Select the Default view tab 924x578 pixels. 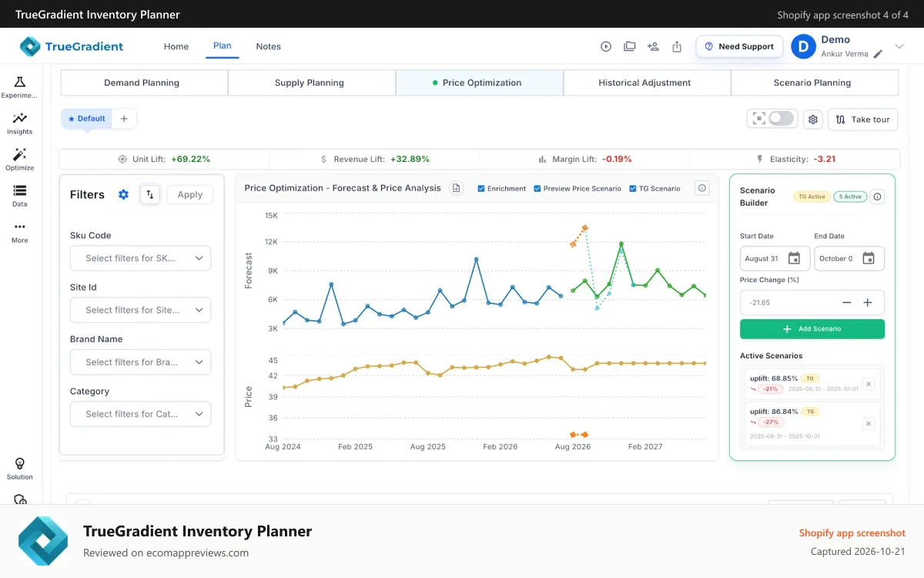click(86, 119)
